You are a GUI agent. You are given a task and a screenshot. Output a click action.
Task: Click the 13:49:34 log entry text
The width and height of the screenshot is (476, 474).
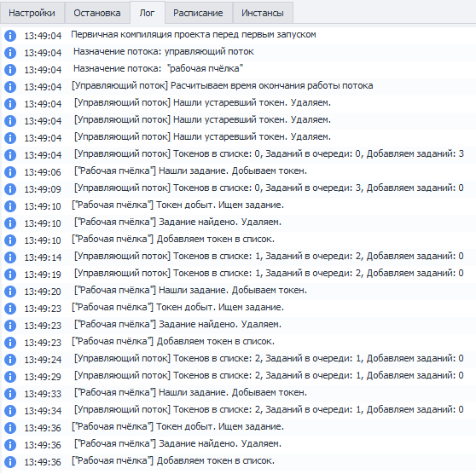269,410
